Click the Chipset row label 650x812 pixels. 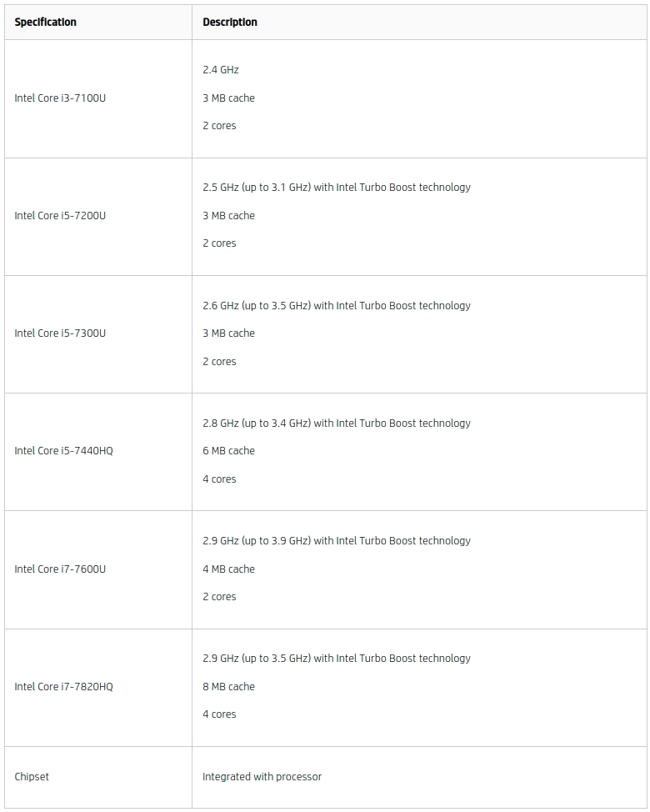(32, 776)
